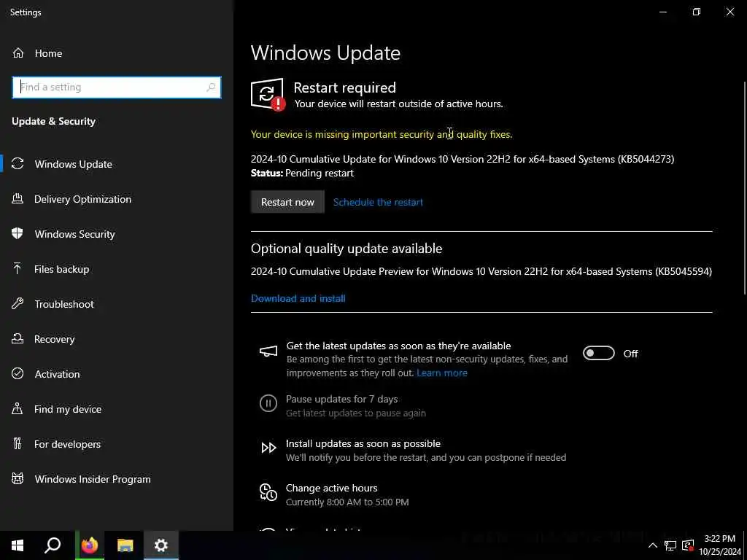Image resolution: width=747 pixels, height=560 pixels.
Task: Click the Settings gear on taskbar
Action: [161, 545]
